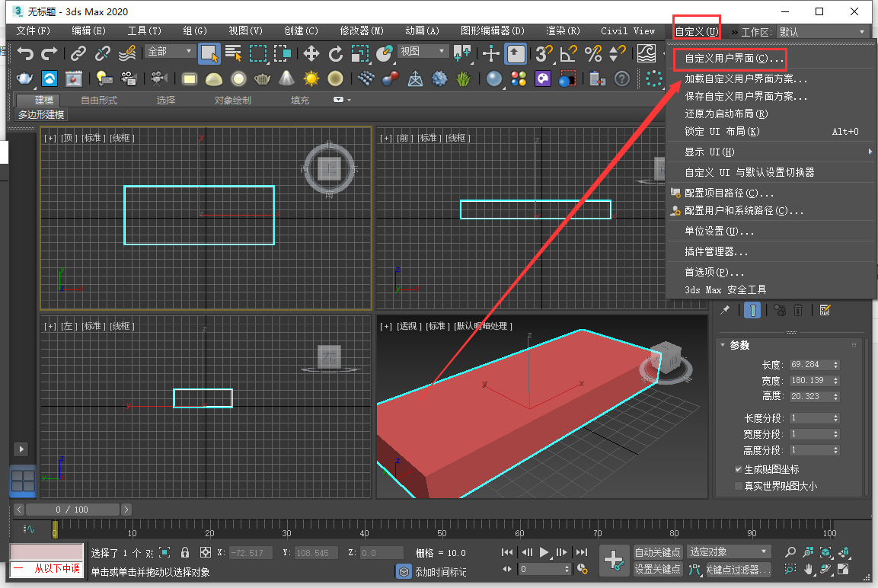The width and height of the screenshot is (878, 588).
Task: Toggle the Window/Crossing selection mode
Action: (x=282, y=54)
